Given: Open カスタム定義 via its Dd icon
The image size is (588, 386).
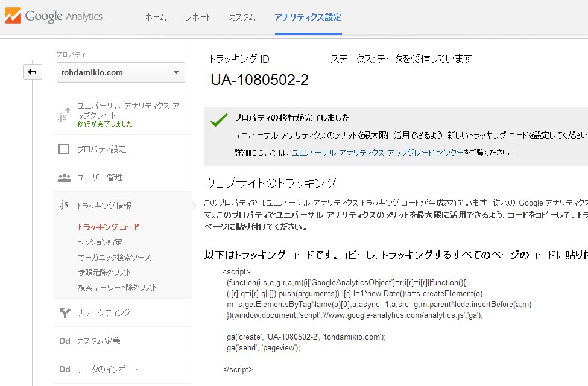Looking at the screenshot, I should [64, 341].
